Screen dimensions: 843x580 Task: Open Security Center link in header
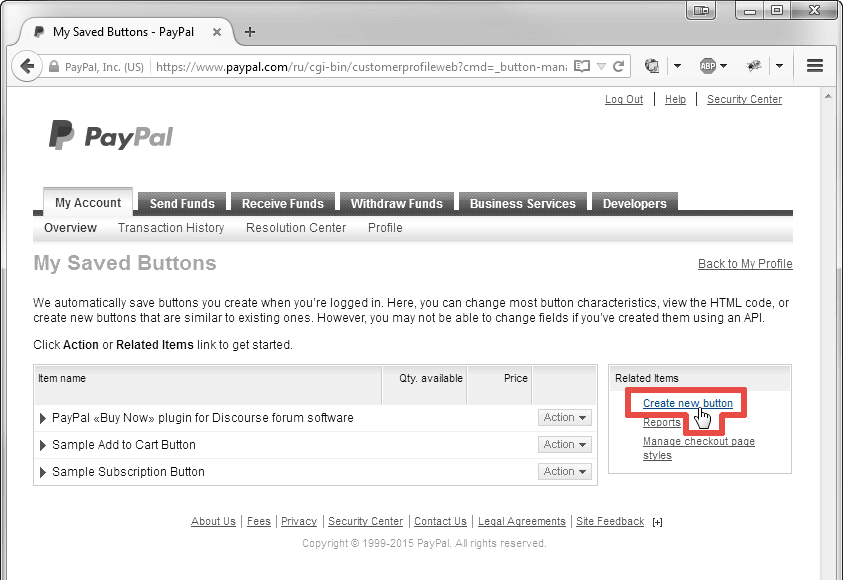pyautogui.click(x=744, y=99)
